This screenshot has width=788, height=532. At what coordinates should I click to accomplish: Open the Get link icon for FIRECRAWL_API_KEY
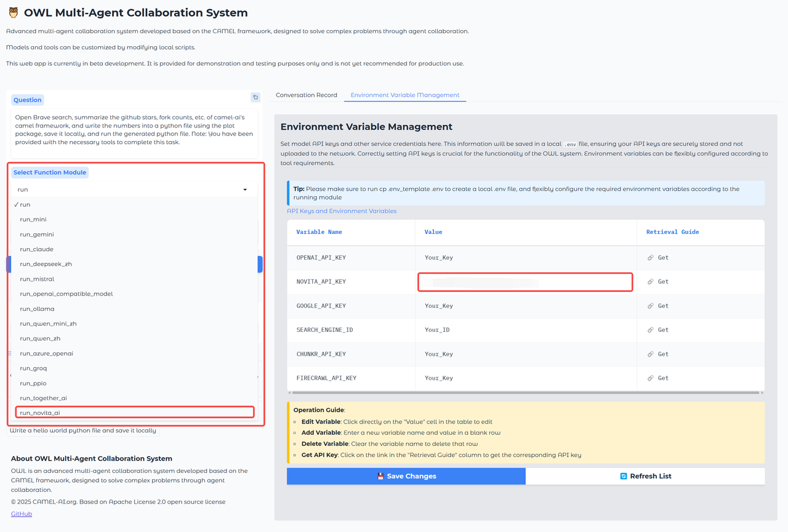(x=651, y=378)
